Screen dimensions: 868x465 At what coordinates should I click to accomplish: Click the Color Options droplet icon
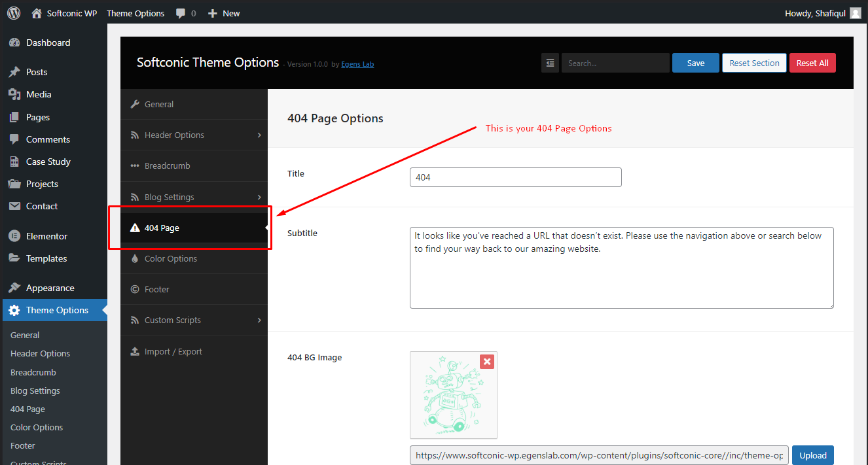tap(135, 258)
